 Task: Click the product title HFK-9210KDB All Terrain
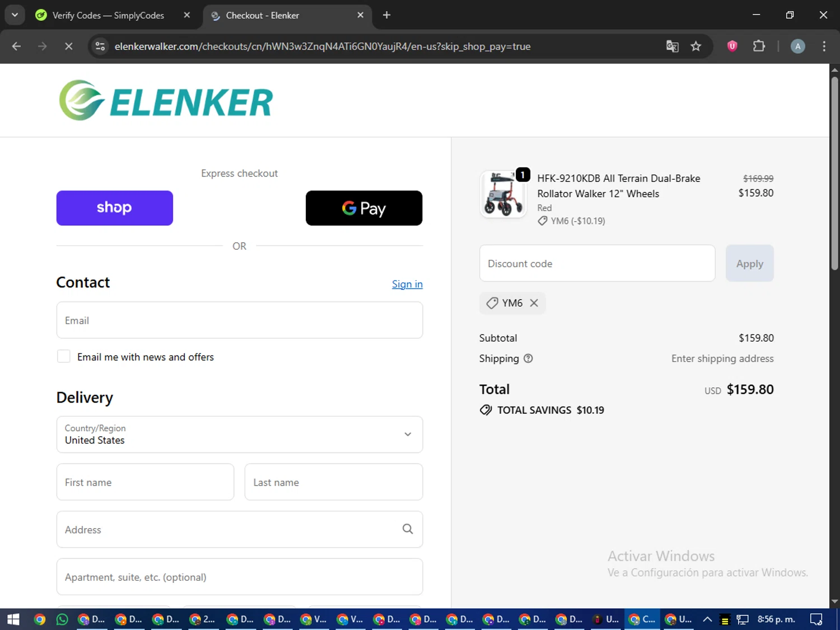[x=619, y=186]
